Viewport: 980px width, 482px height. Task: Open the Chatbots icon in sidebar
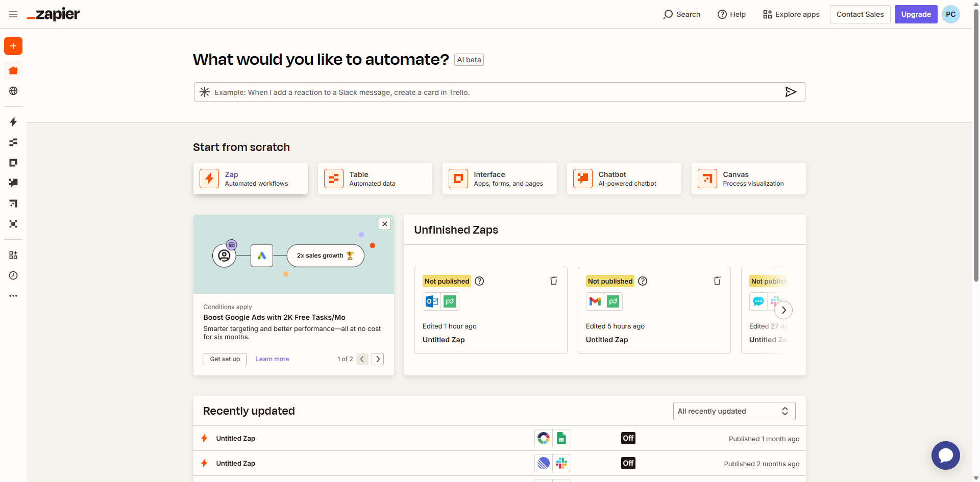(13, 183)
